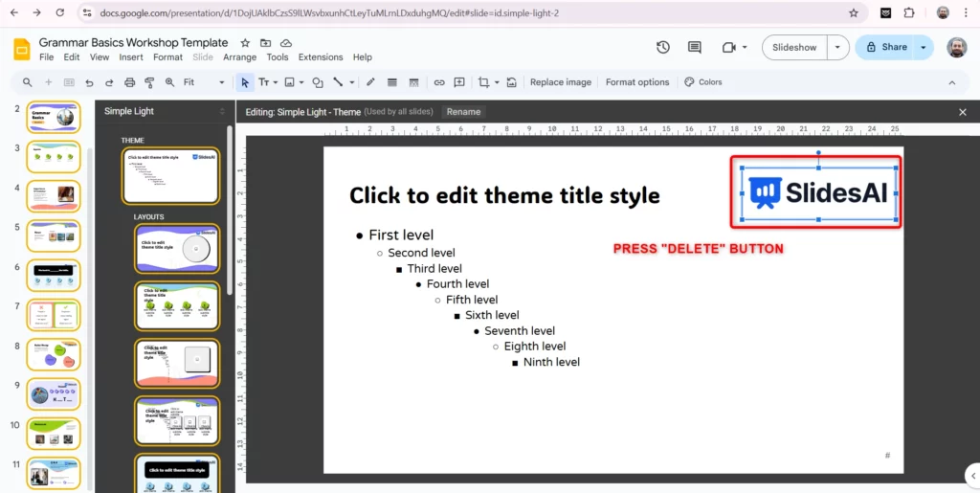Bookmark this page with the browser star
This screenshot has height=493, width=980.
point(854,13)
